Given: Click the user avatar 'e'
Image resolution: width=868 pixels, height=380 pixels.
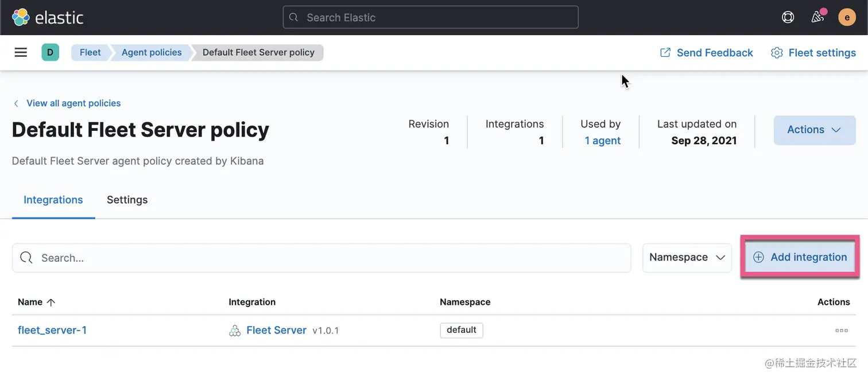Looking at the screenshot, I should click(x=847, y=17).
